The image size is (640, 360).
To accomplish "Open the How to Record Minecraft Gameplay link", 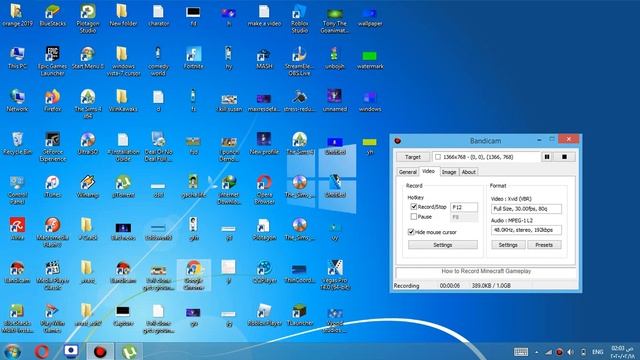I will point(486,271).
